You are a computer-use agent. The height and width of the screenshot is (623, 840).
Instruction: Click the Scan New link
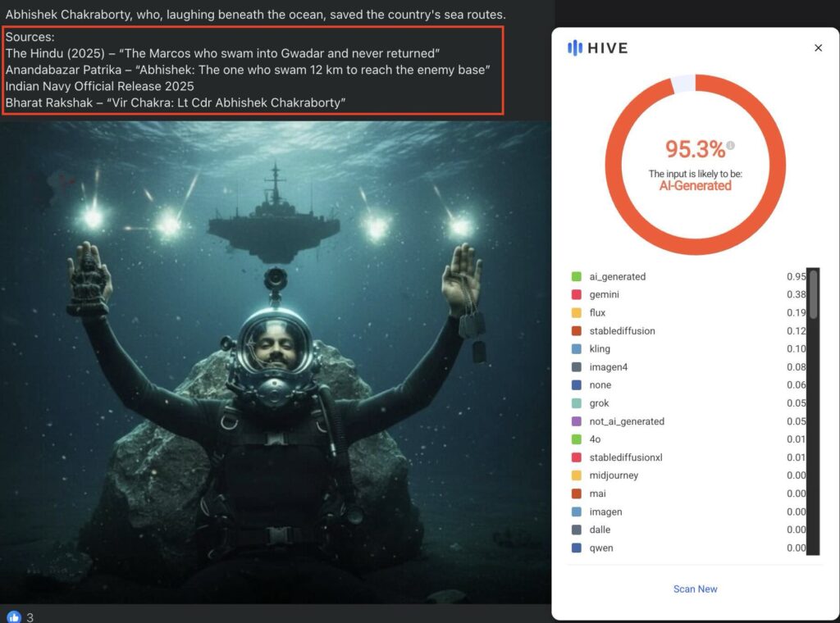(695, 589)
